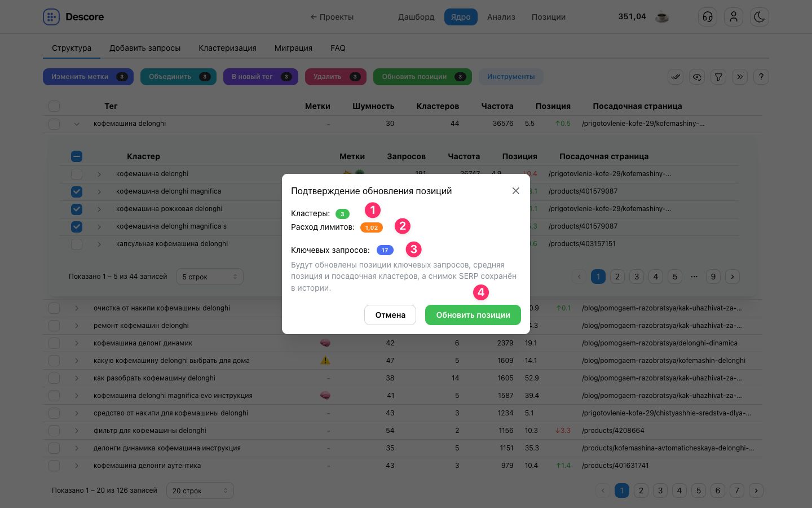The image size is (812, 508).
Task: Click brain icon for кофемашина делонг динамик
Action: (x=325, y=343)
